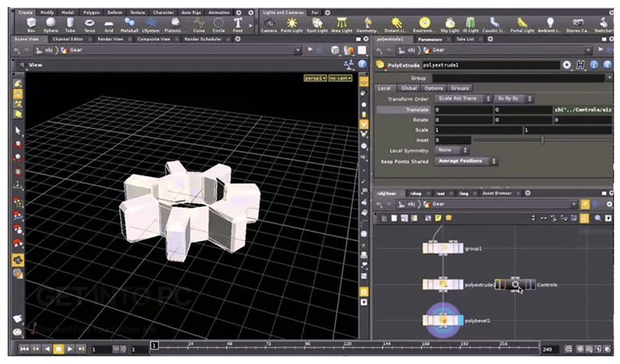
Task: Click the Group input field
Action: [x=519, y=78]
